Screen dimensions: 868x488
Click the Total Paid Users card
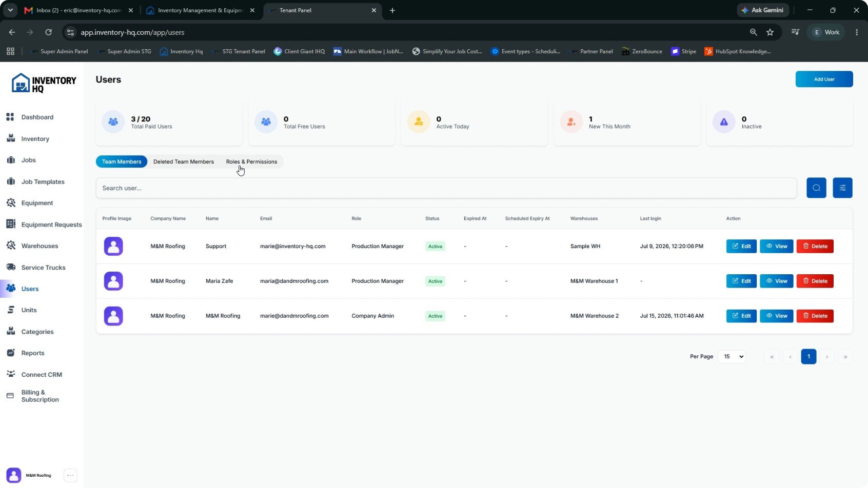point(169,123)
